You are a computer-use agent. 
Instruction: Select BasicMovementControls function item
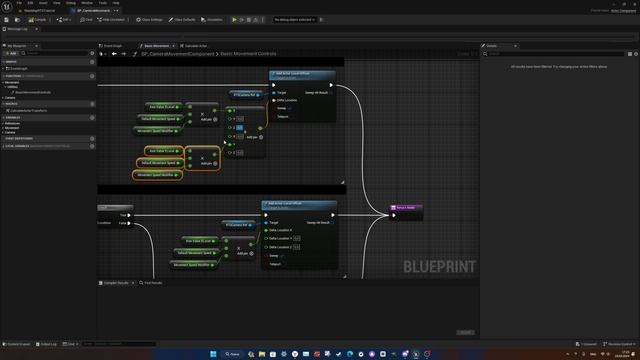[33, 92]
